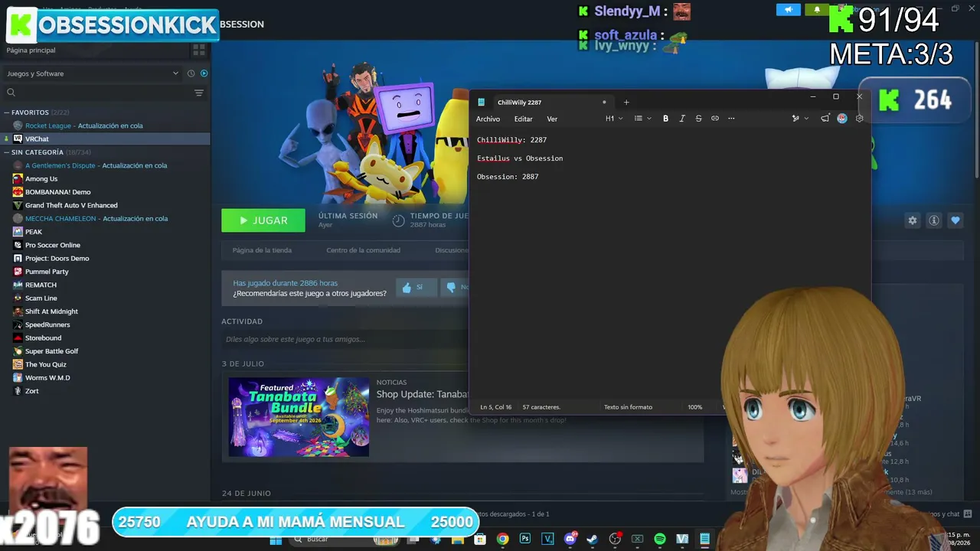Open Centro de la comunidad tab
This screenshot has height=551, width=980.
point(363,250)
